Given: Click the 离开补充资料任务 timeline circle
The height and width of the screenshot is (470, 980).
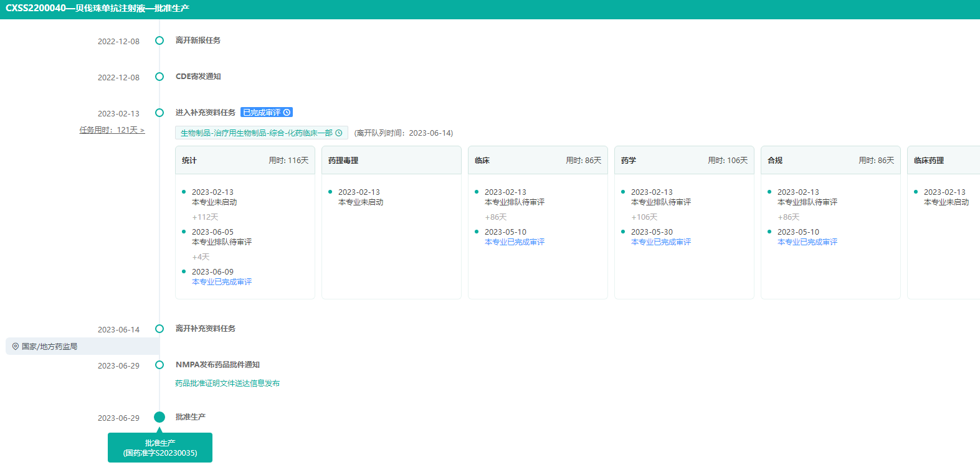Looking at the screenshot, I should pyautogui.click(x=159, y=329).
